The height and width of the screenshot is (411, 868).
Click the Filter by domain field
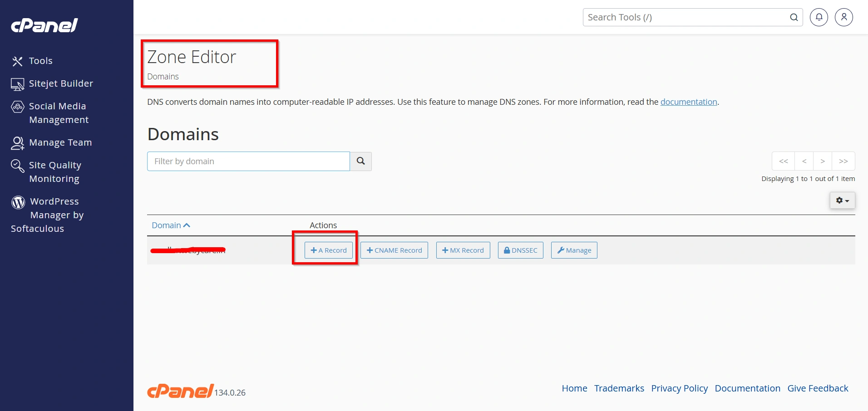(248, 161)
